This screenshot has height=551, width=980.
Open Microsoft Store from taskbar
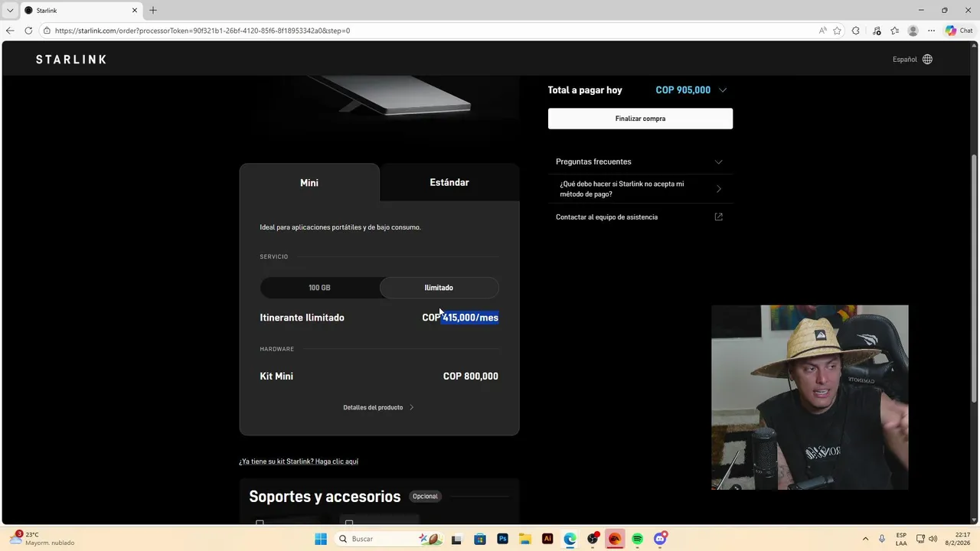coord(479,539)
